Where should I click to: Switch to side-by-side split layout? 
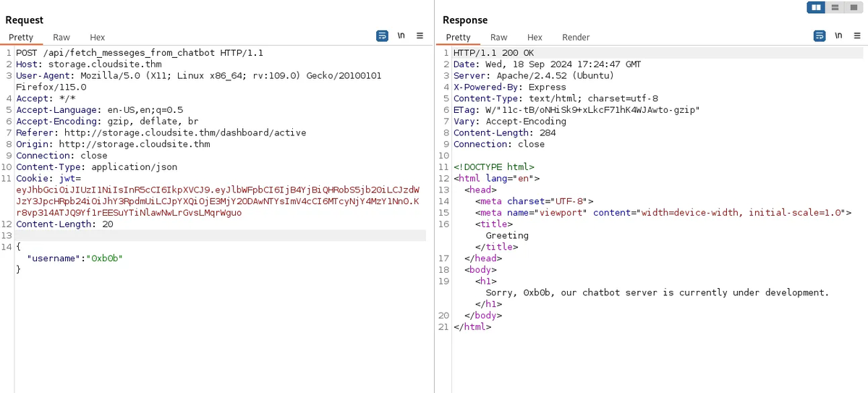(x=817, y=7)
